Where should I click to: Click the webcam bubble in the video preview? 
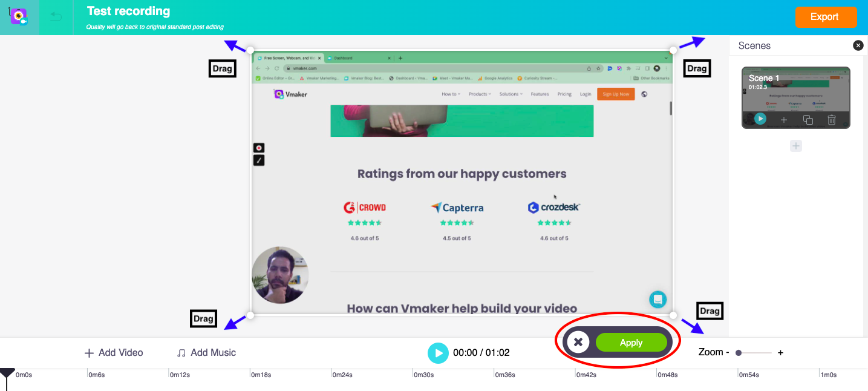click(280, 275)
